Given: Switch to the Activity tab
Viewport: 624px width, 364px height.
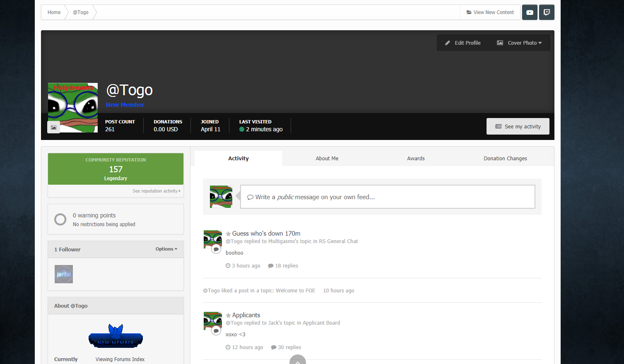Looking at the screenshot, I should click(239, 158).
